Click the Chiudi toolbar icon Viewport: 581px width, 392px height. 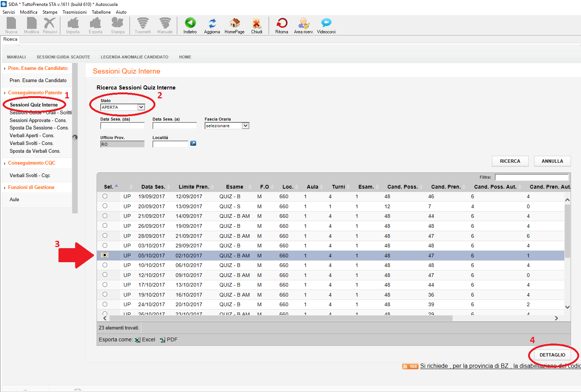click(256, 23)
